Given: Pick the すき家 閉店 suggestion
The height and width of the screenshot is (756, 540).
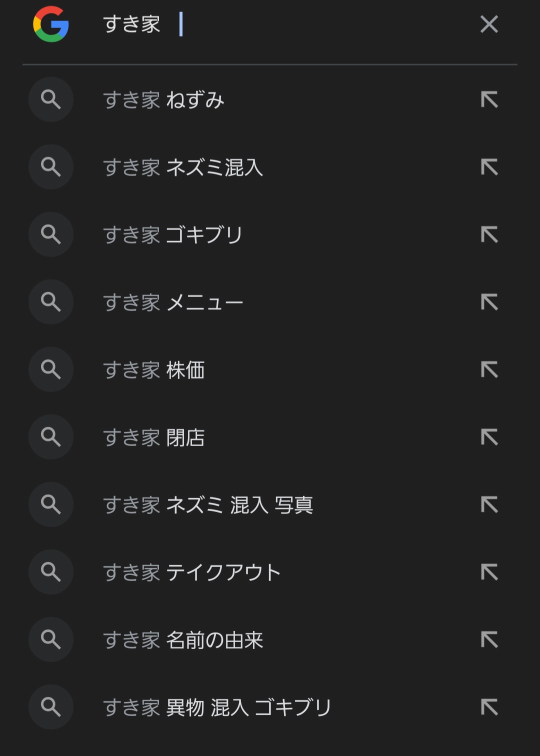Looking at the screenshot, I should [154, 437].
